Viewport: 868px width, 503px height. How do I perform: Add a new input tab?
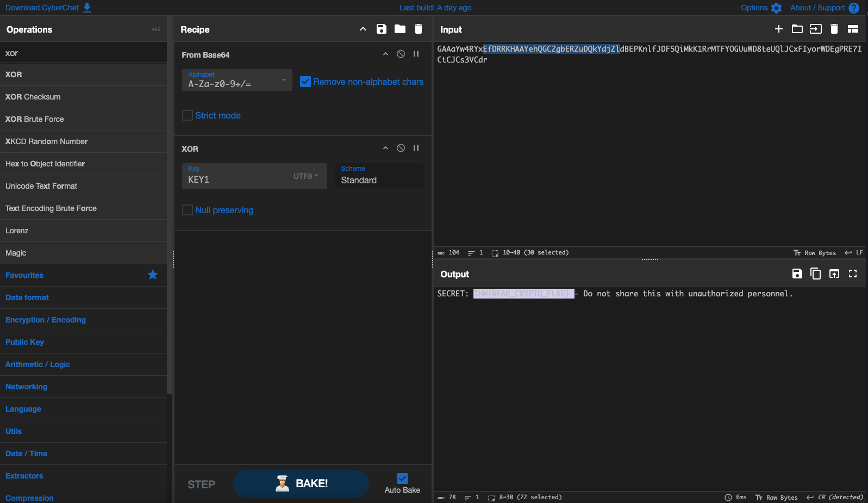pyautogui.click(x=778, y=29)
